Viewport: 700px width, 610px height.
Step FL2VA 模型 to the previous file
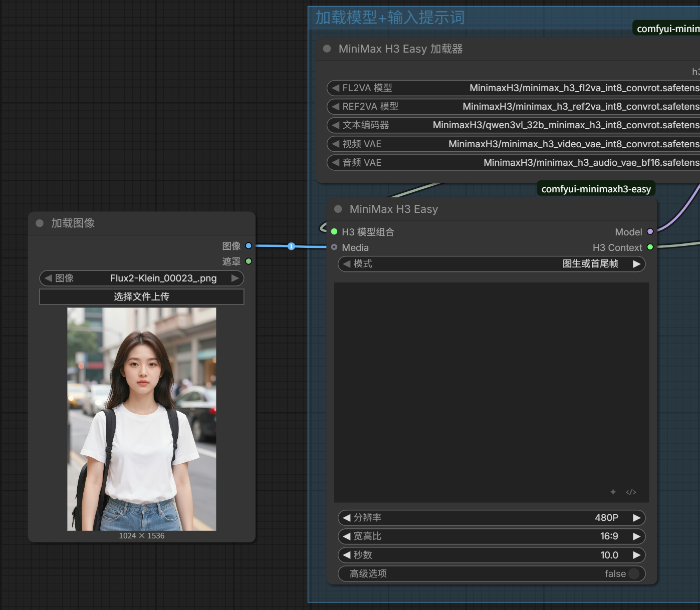pos(336,88)
